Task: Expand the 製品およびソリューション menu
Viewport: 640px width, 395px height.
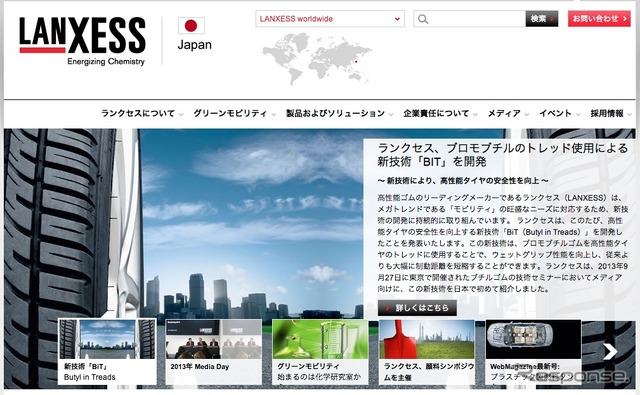Action: [339, 113]
